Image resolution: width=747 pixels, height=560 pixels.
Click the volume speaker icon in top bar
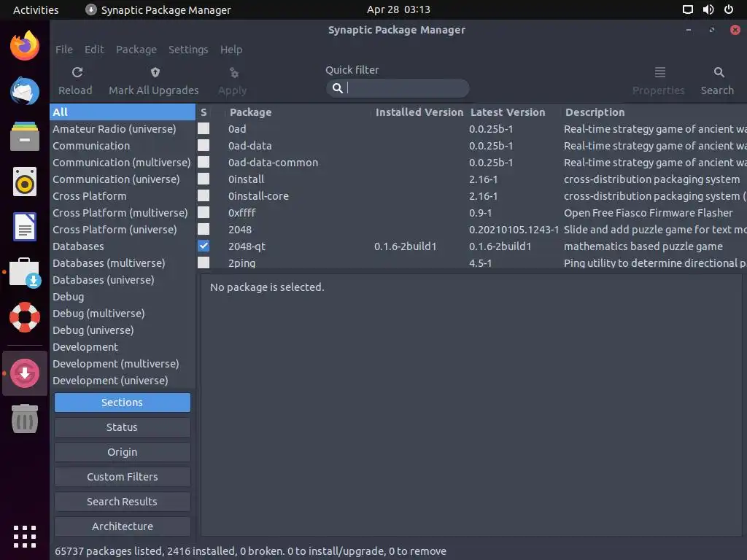pyautogui.click(x=708, y=9)
